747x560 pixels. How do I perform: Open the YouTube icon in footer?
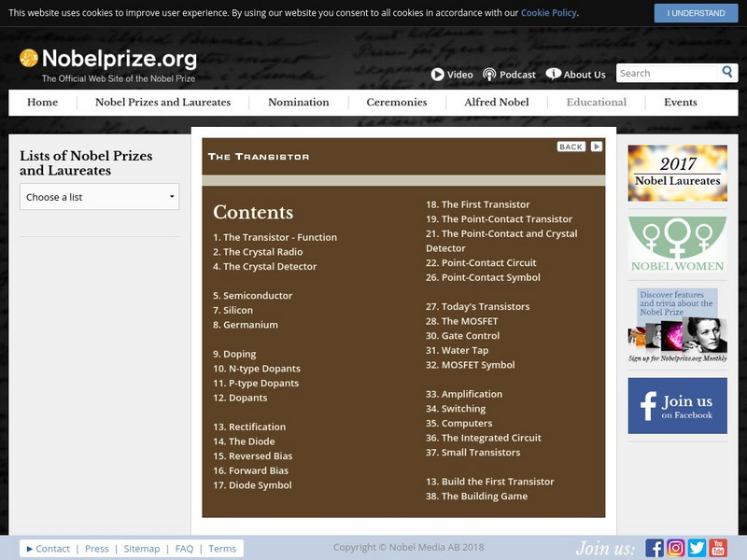tap(717, 548)
